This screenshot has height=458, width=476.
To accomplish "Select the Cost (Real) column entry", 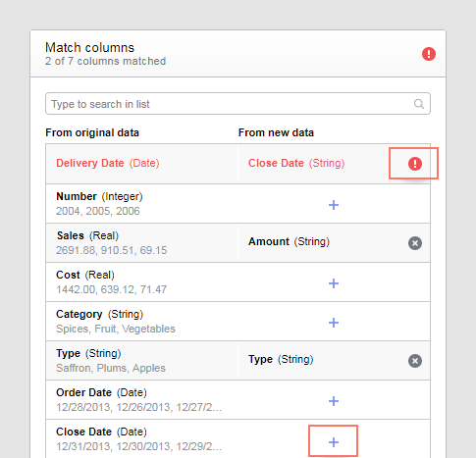I will 85,275.
